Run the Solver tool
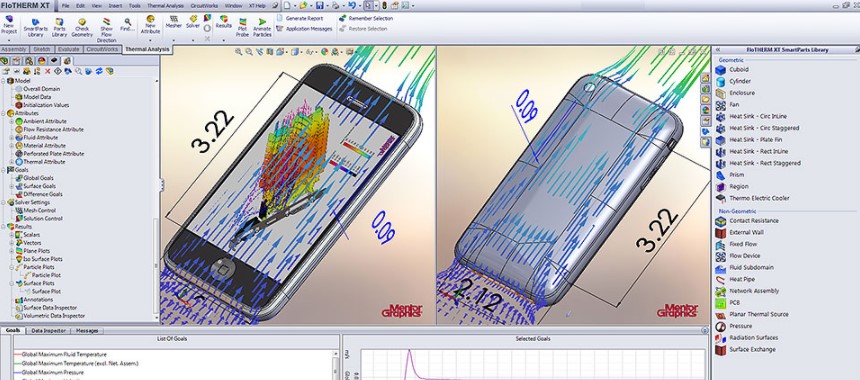The width and height of the screenshot is (860, 380). point(193,22)
